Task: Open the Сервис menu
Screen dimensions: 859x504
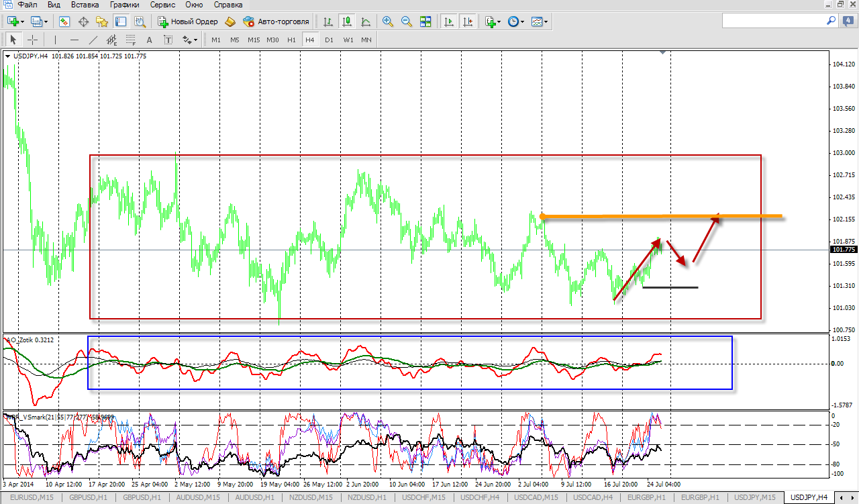Action: point(163,5)
